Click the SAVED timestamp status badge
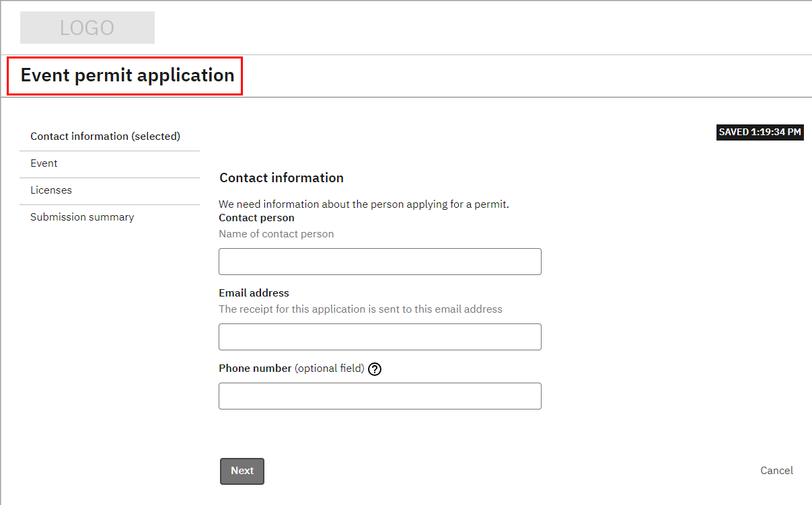Screen dimensions: 812x505 [760, 132]
